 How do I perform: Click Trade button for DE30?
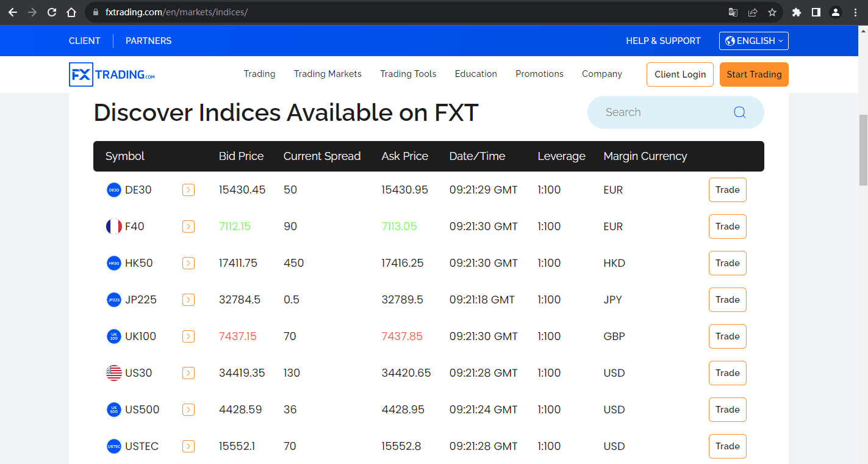click(728, 190)
